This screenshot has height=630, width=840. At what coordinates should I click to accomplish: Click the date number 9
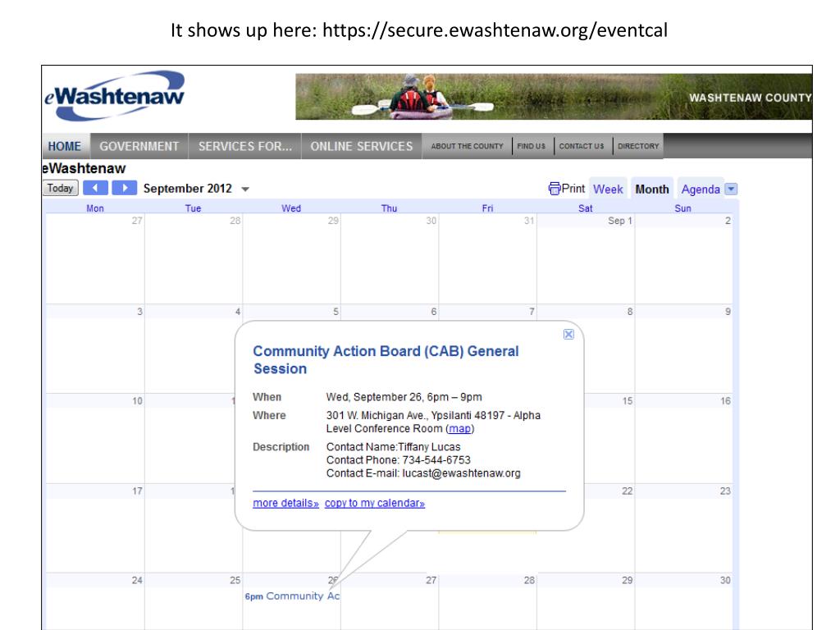[728, 311]
